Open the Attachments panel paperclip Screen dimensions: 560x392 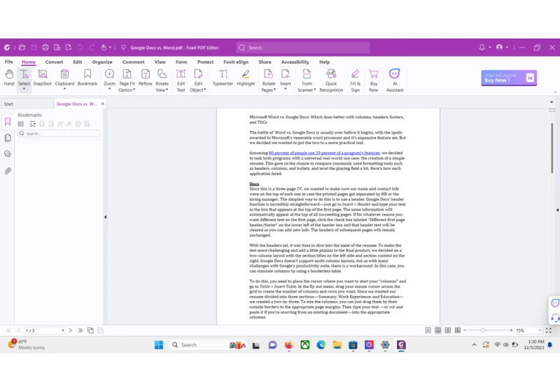click(8, 171)
